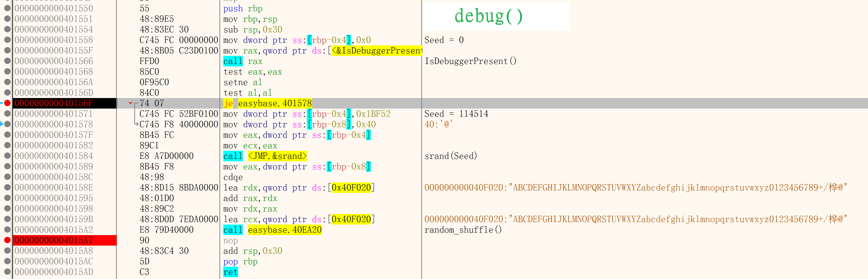Select the easybase.40EA20 call target
868x279 pixels.
[x=285, y=230]
